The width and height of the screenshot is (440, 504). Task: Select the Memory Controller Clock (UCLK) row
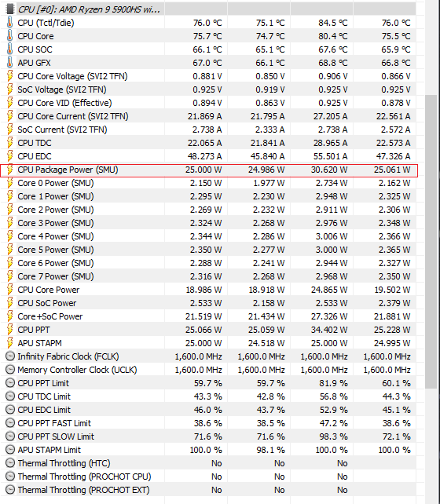pyautogui.click(x=208, y=370)
